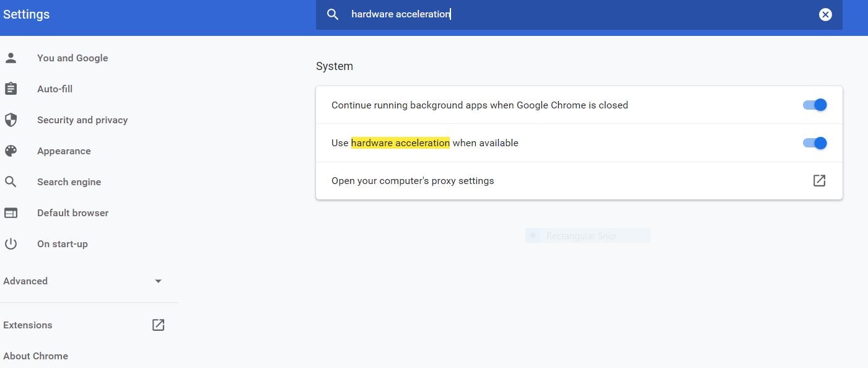Open proxy settings via the external link icon
Image resolution: width=868 pixels, height=368 pixels.
pyautogui.click(x=819, y=180)
